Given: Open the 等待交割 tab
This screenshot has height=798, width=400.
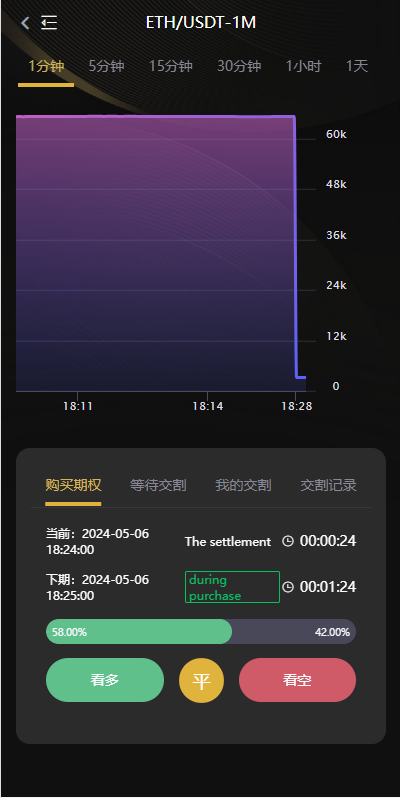Looking at the screenshot, I should pyautogui.click(x=158, y=485).
